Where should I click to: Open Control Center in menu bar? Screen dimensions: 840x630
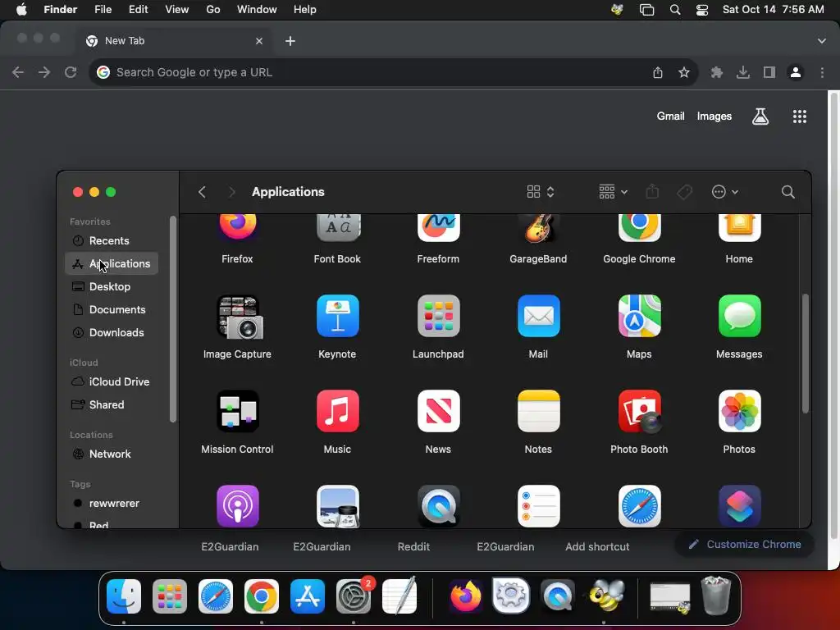click(702, 10)
